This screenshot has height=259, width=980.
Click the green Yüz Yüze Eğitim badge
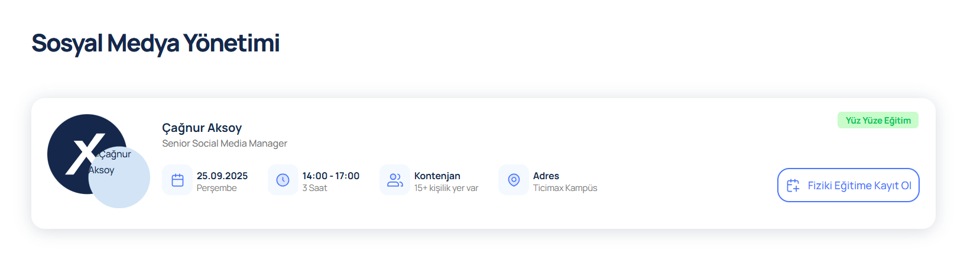coord(878,121)
